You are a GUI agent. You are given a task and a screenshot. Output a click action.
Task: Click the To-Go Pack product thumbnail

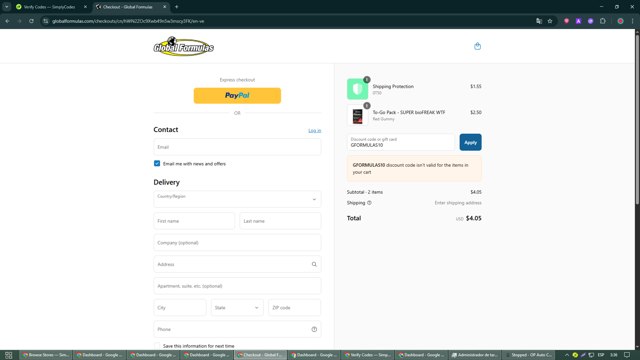click(x=357, y=115)
